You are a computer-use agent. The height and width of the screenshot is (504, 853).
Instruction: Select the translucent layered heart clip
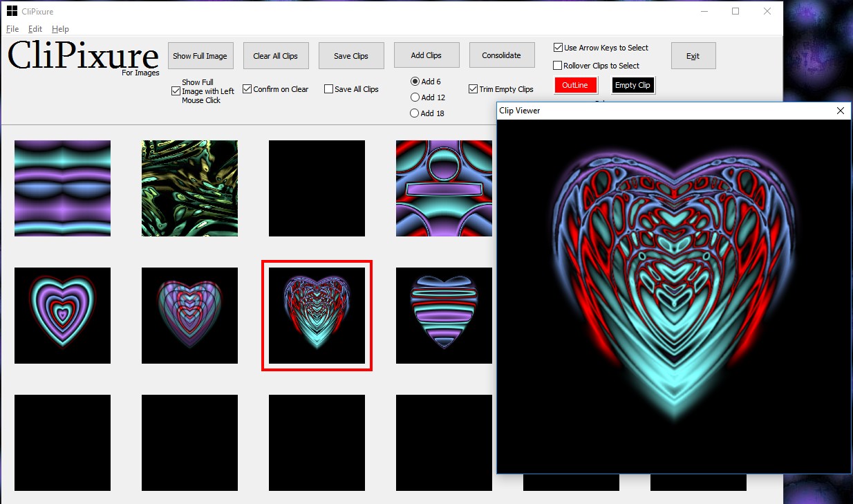(189, 315)
